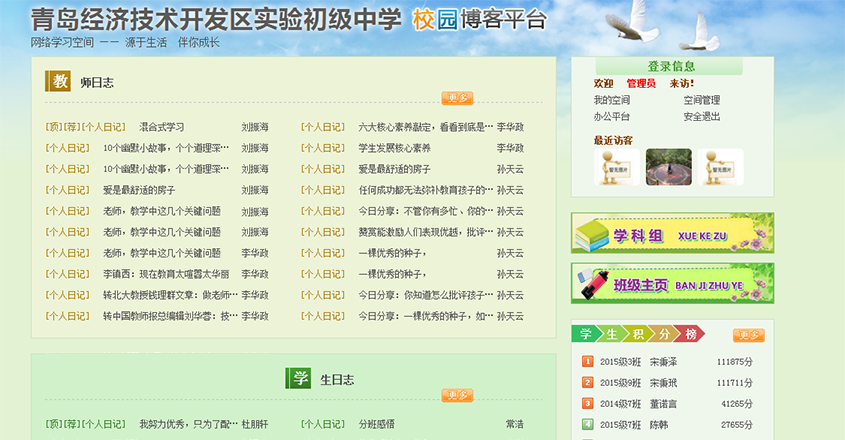The width and height of the screenshot is (845, 440).
Task: Click the rank 2 badge beside 宋秉珉
Action: [x=587, y=383]
